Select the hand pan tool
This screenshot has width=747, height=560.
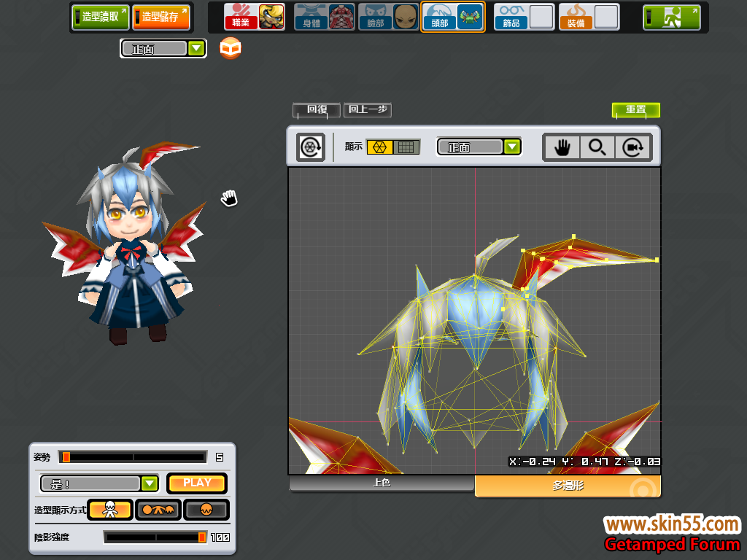coord(562,147)
